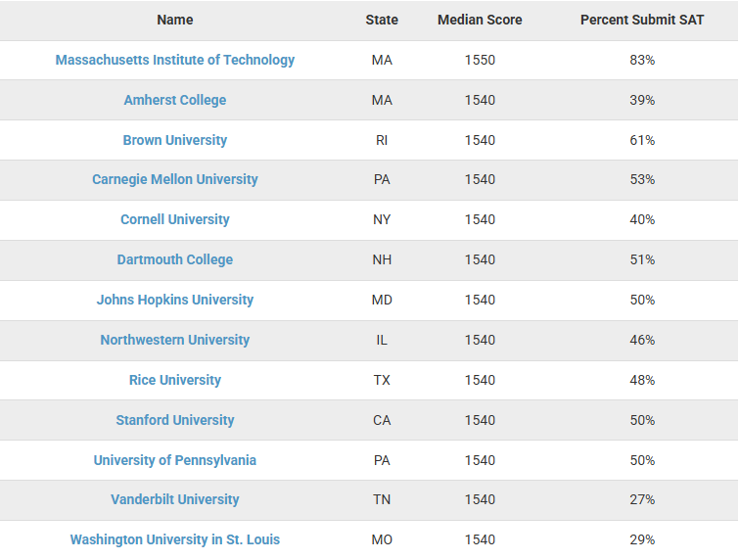Click the Dartmouth College link
739x560 pixels.
tap(174, 259)
